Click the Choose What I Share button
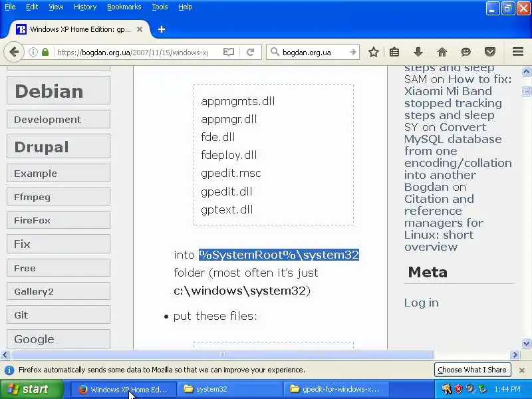532x399 pixels. [x=472, y=370]
